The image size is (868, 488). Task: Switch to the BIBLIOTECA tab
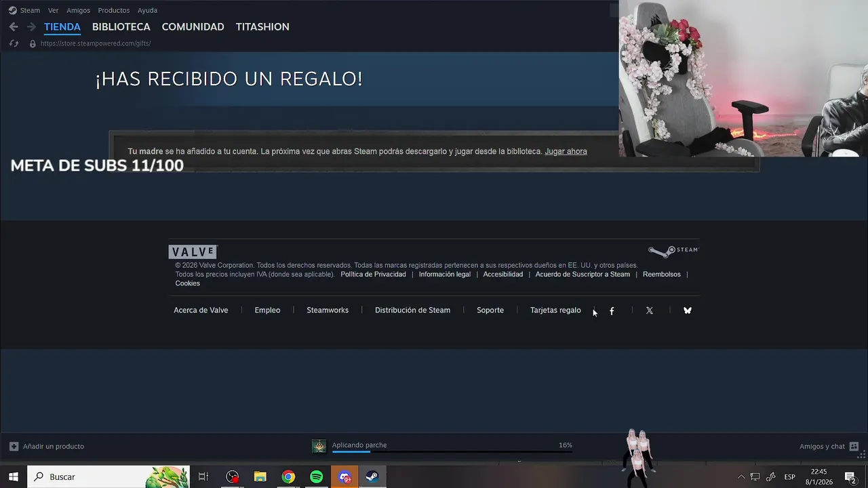[121, 27]
